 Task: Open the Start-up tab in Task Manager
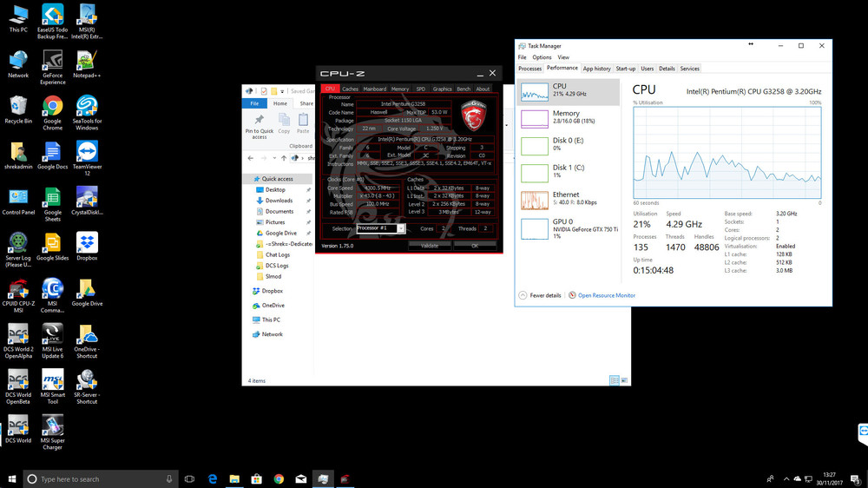(x=626, y=69)
